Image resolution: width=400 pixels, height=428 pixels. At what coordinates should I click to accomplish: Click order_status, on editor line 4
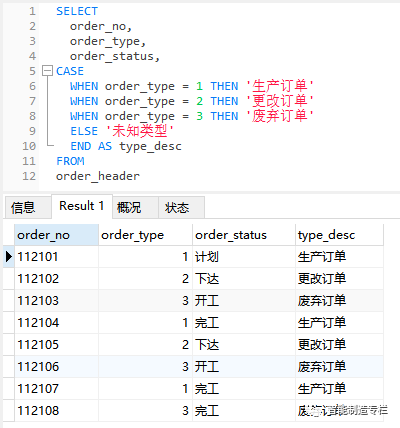point(115,56)
